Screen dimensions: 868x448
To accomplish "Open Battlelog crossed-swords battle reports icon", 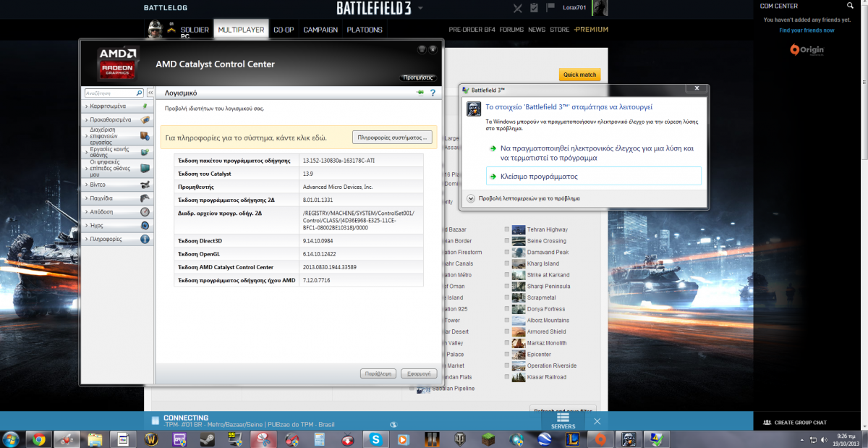I will coord(517,8).
